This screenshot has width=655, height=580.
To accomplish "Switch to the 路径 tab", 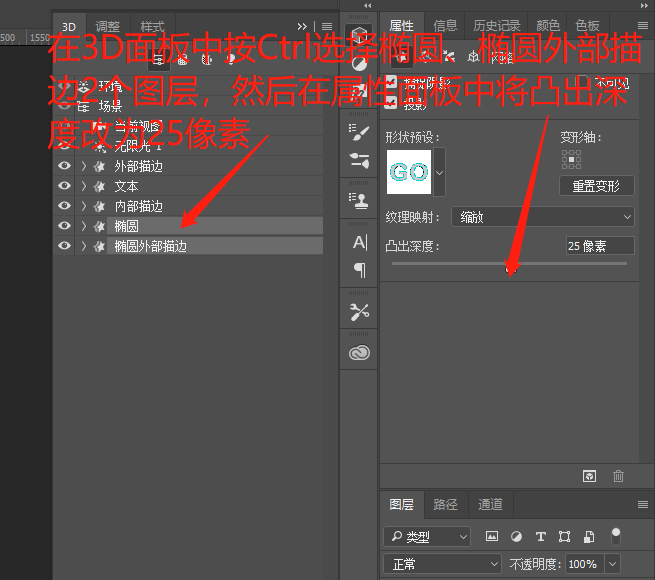I will coord(445,504).
